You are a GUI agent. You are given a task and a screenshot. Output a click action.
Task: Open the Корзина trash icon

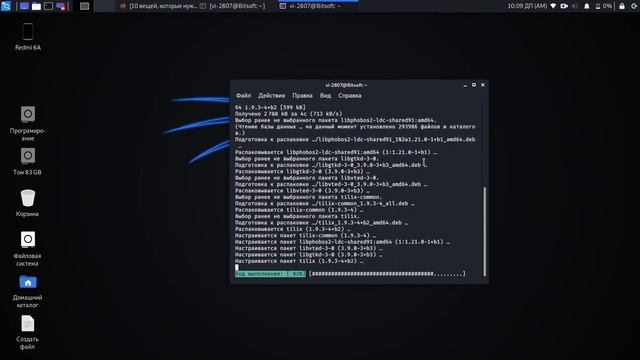pos(28,198)
